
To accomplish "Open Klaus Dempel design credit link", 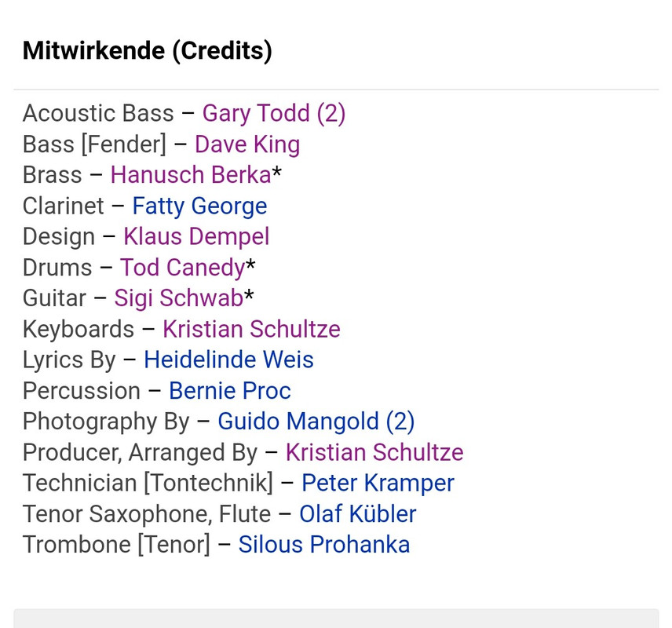I will (196, 237).
